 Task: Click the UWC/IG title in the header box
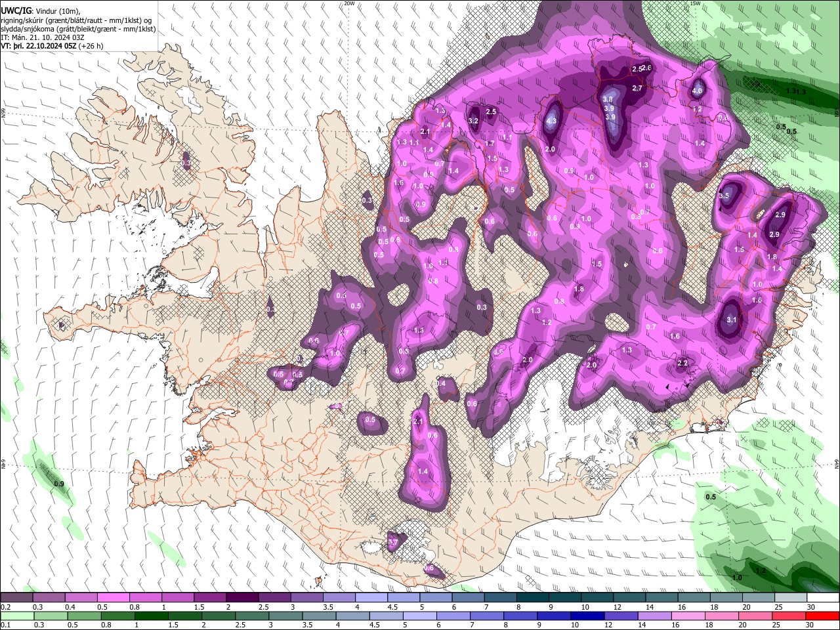(16, 10)
